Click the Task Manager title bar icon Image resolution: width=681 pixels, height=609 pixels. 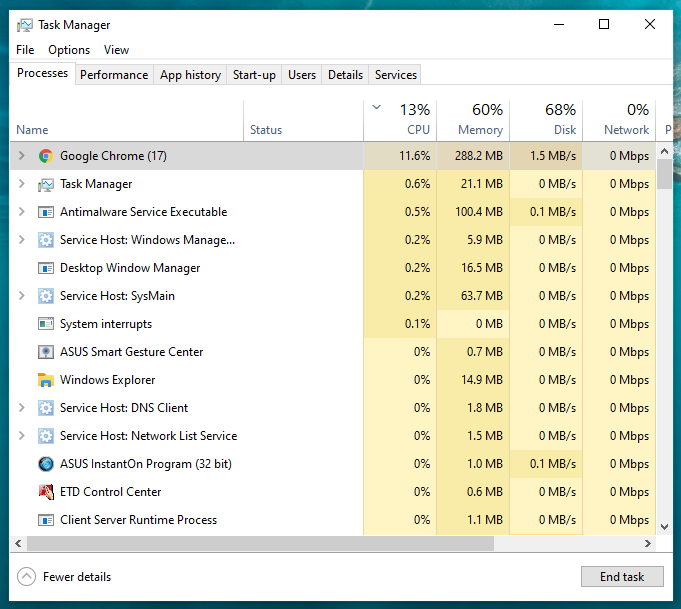coord(25,26)
